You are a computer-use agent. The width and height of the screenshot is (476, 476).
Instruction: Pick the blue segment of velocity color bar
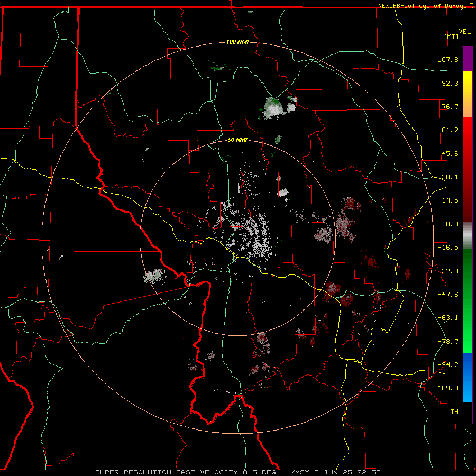click(x=467, y=377)
